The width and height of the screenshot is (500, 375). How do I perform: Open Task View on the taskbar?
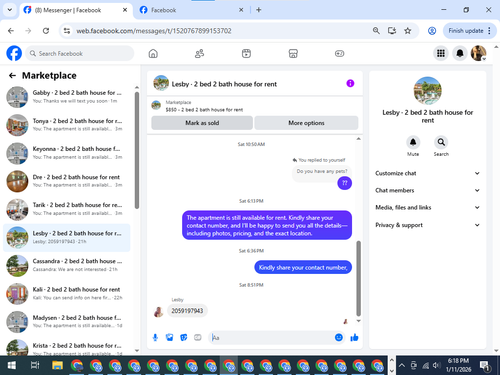tap(35, 365)
